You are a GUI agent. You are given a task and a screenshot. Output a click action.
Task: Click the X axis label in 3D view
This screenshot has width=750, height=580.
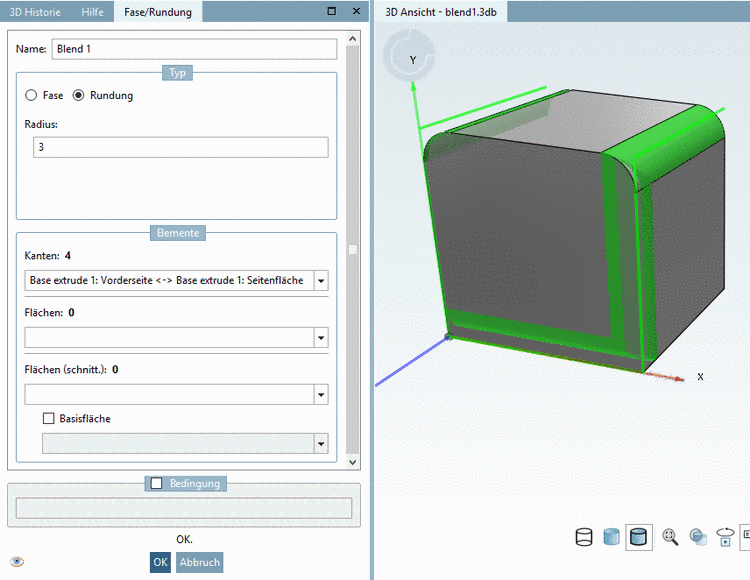[x=700, y=377]
